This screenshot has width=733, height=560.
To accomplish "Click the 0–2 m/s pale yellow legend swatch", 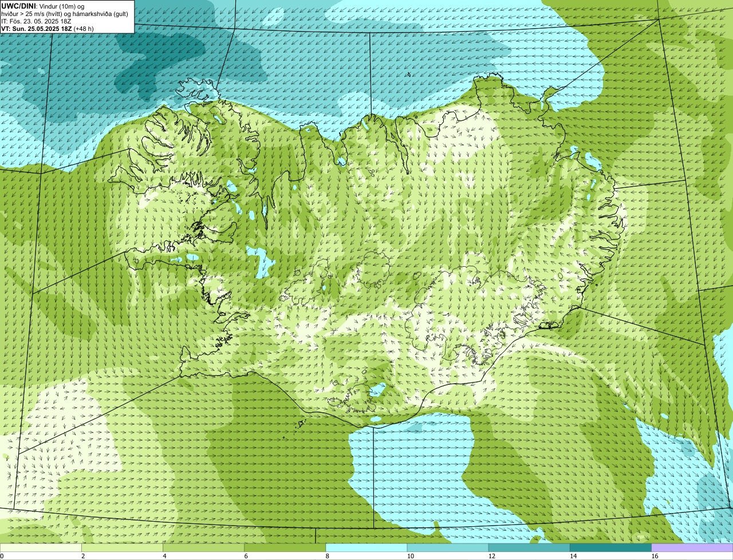I will coord(41,547).
